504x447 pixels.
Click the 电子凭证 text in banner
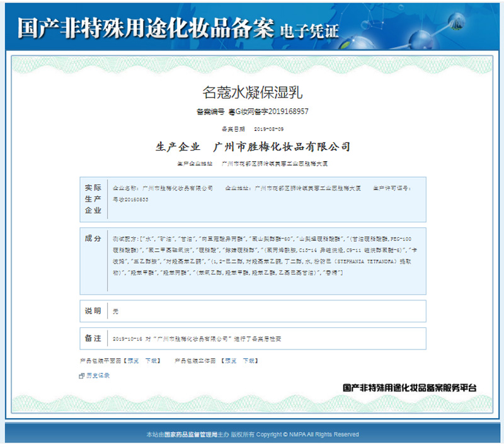309,31
